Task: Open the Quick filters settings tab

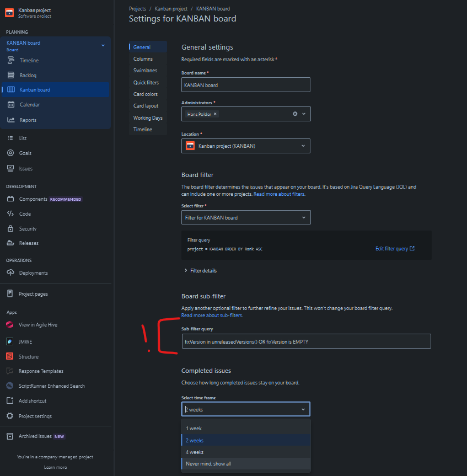Action: tap(148, 82)
